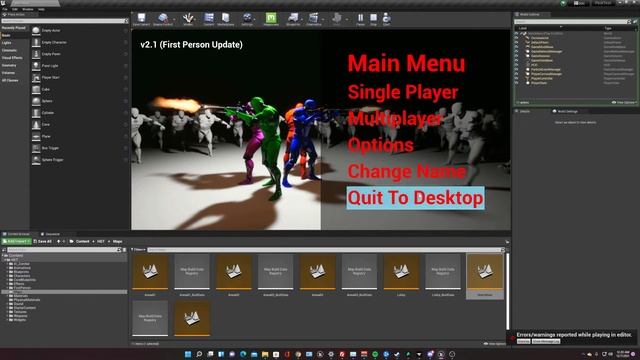Viewport: 640px width, 360px height.
Task: Switch to the World Settings tab
Action: click(565, 111)
